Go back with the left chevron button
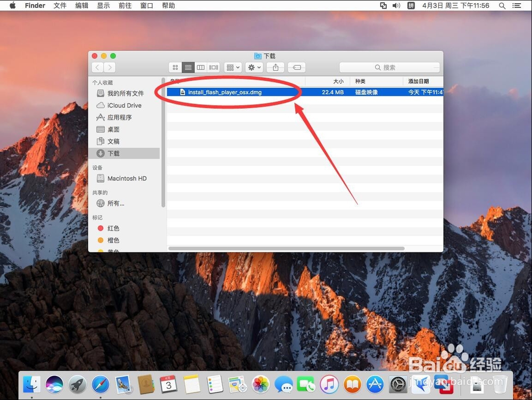The image size is (532, 400). pos(98,68)
